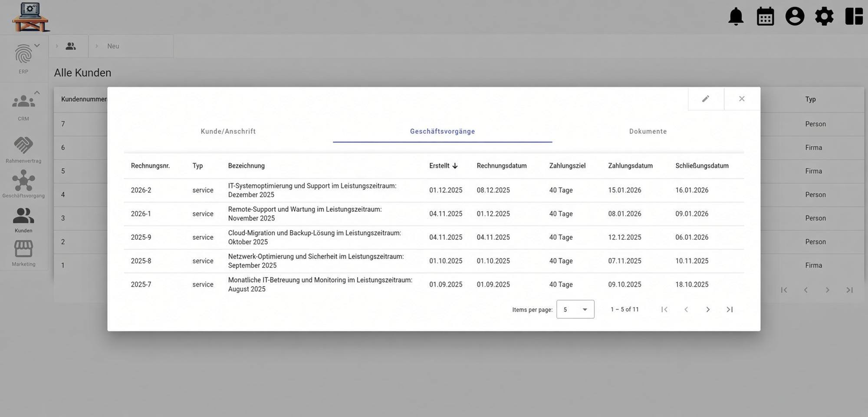The image size is (868, 417).
Task: Close the customer detail dialog
Action: [742, 99]
